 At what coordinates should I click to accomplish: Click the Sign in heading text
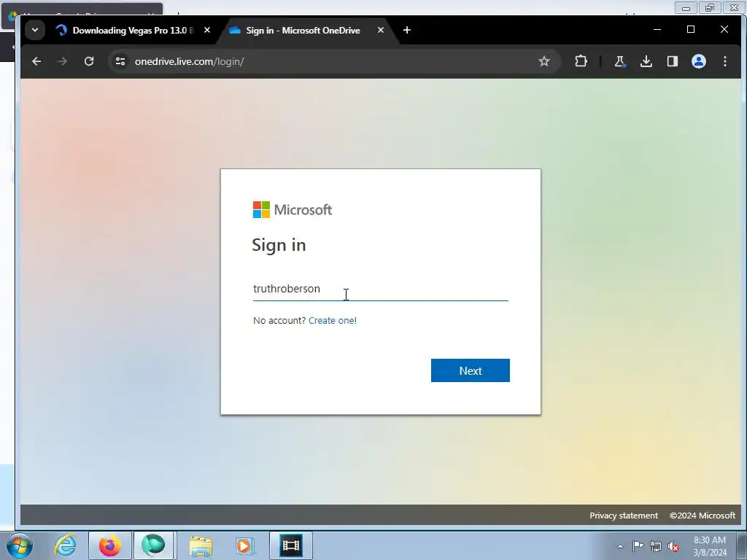point(279,245)
